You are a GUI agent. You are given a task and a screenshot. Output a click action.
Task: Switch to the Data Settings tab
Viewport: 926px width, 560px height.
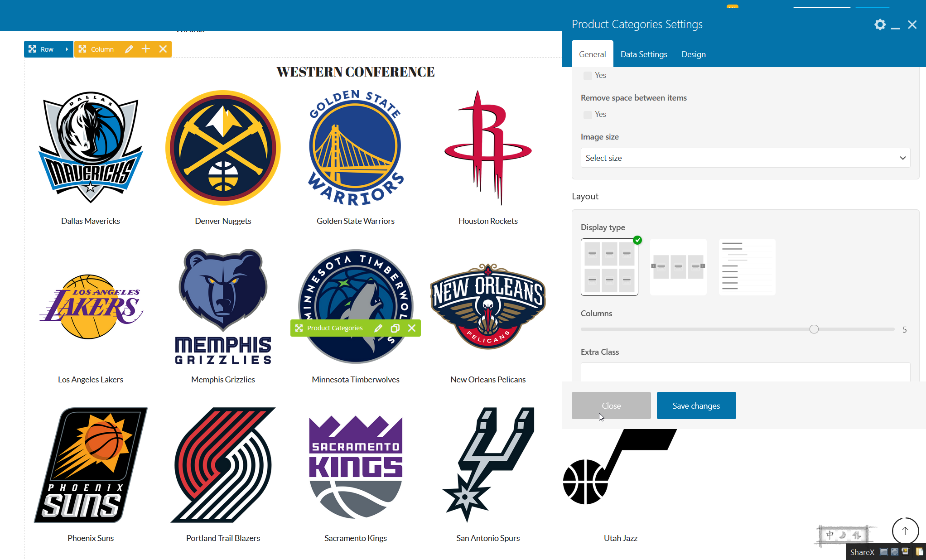click(x=644, y=54)
